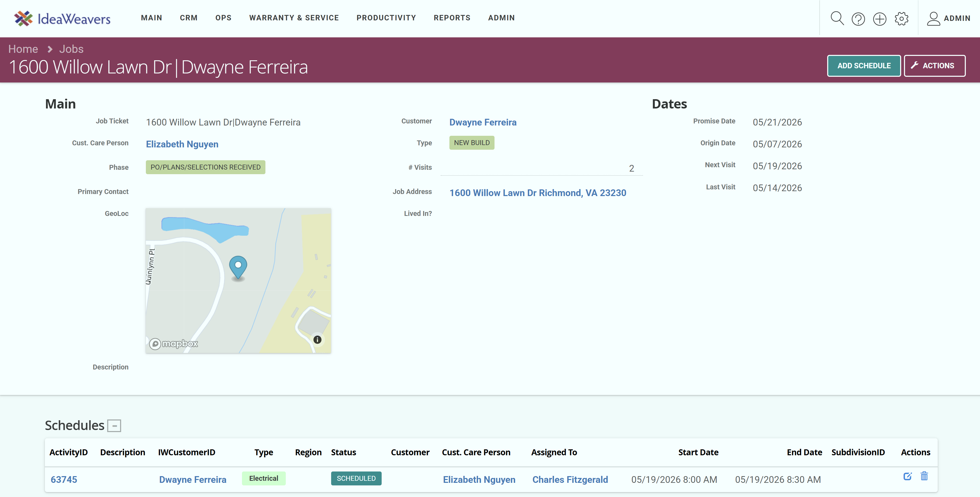Click the NEW BUILD type badge
Viewport: 980px width, 497px height.
click(472, 143)
